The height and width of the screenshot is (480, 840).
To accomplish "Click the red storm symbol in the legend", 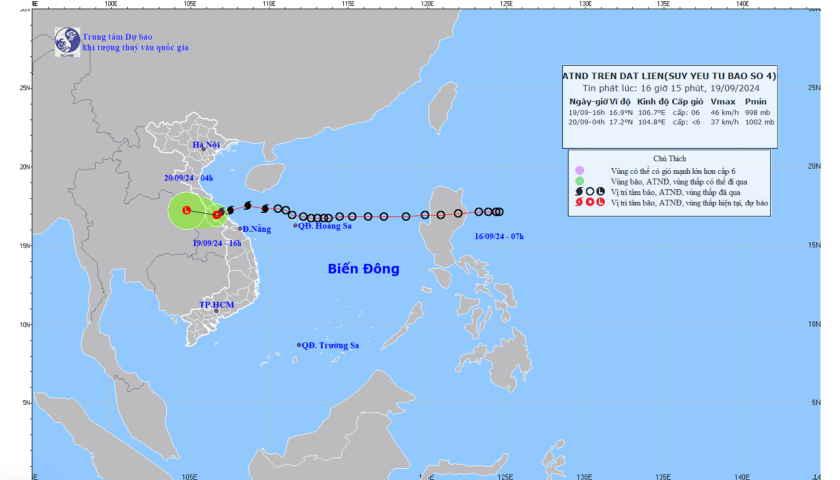I will (578, 203).
